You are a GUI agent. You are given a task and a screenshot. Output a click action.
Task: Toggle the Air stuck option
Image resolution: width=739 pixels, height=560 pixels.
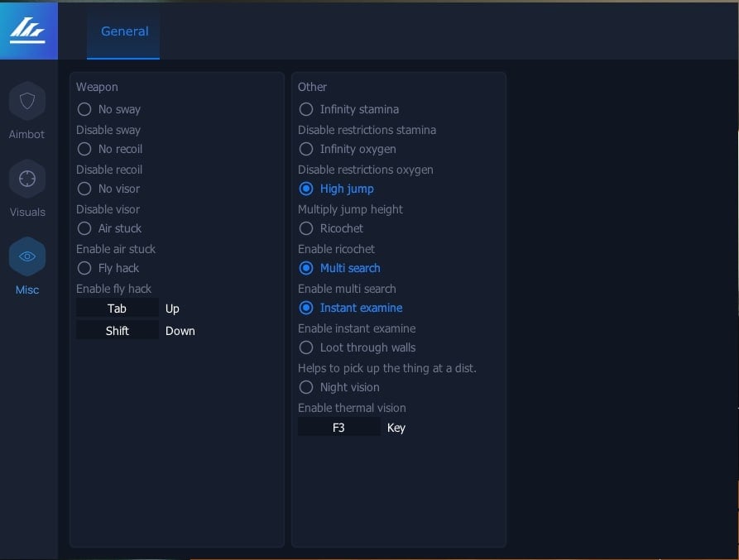pos(84,228)
